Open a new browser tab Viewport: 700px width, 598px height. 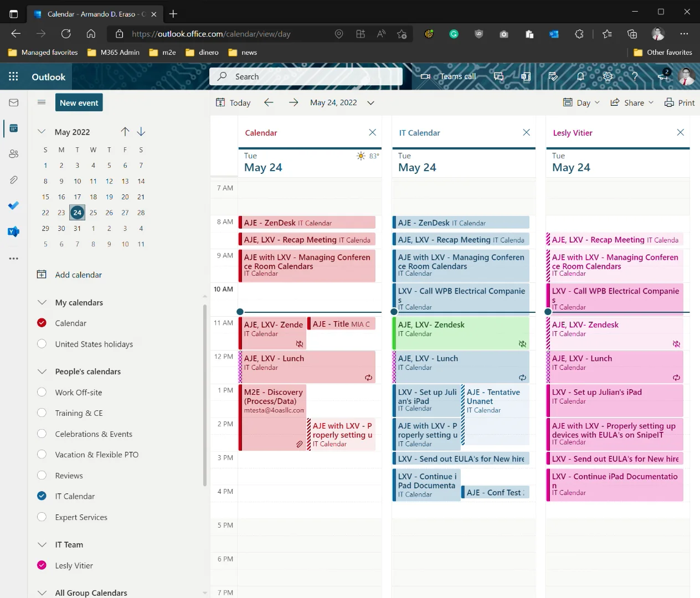pyautogui.click(x=173, y=14)
